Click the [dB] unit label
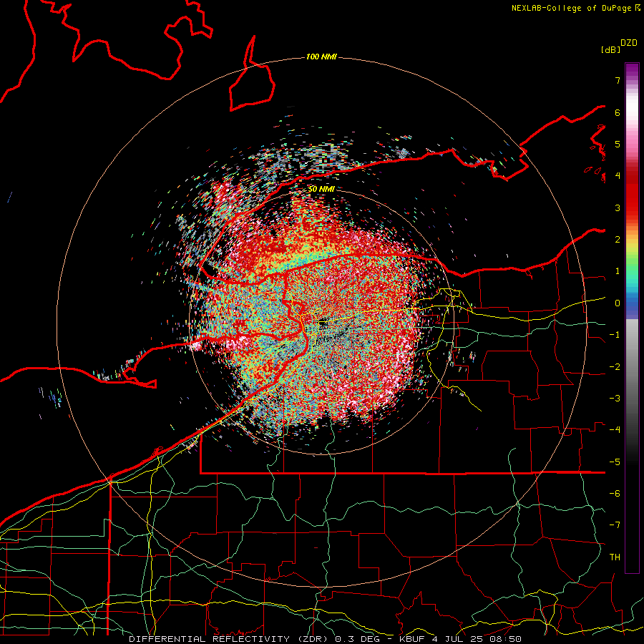The image size is (644, 644). coord(611,49)
